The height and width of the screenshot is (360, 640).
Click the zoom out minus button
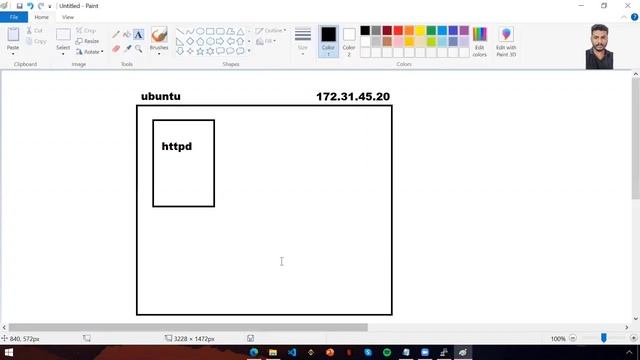573,338
